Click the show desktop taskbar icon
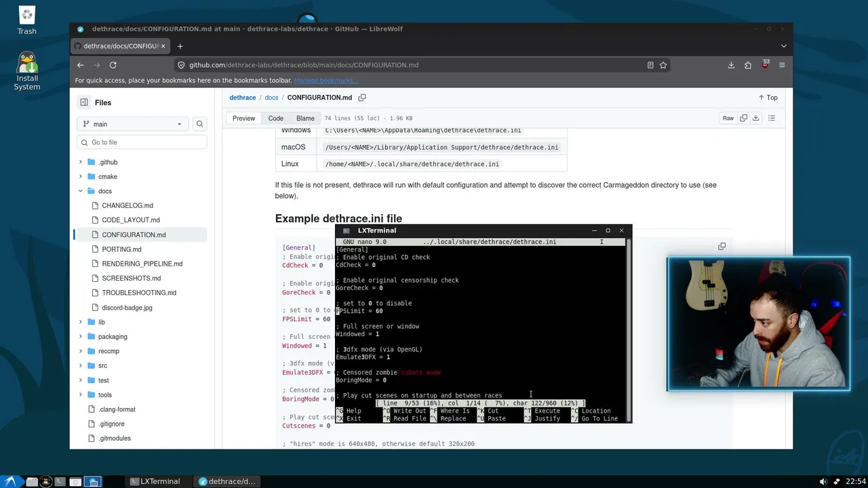The image size is (868, 488). [x=94, y=482]
